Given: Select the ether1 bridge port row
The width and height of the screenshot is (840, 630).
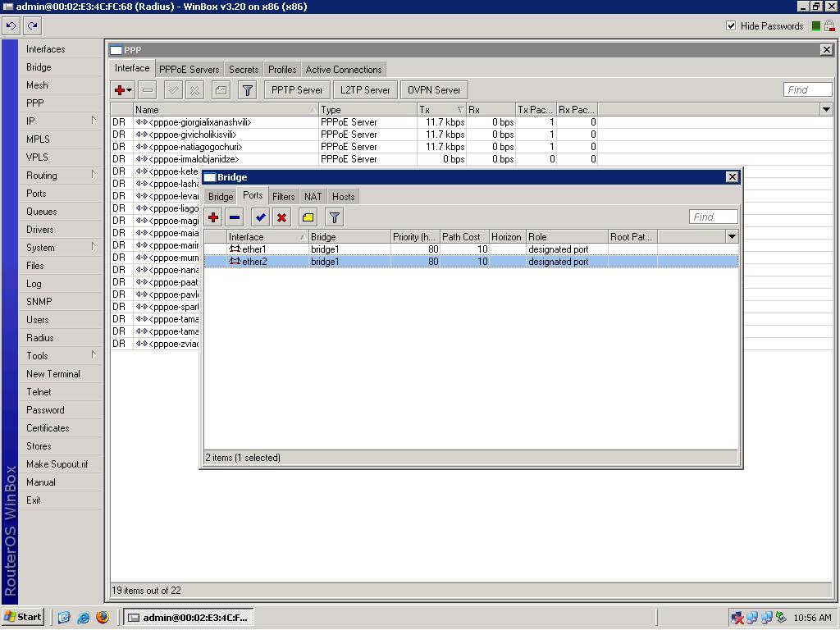Looking at the screenshot, I should tap(471, 249).
